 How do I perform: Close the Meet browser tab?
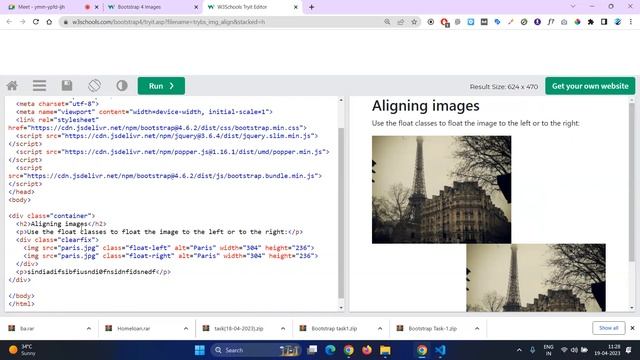[97, 7]
